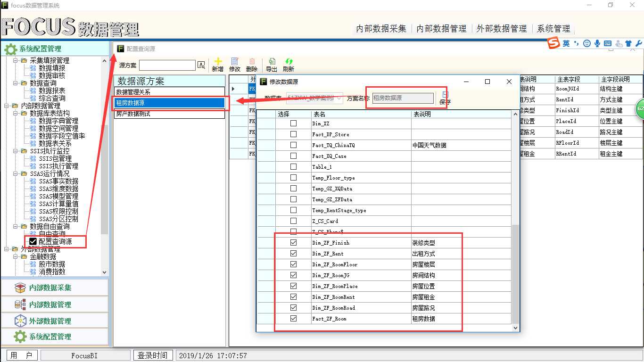Check the Fact_XQ_Case row checkbox
This screenshot has height=362, width=644.
[x=293, y=156]
